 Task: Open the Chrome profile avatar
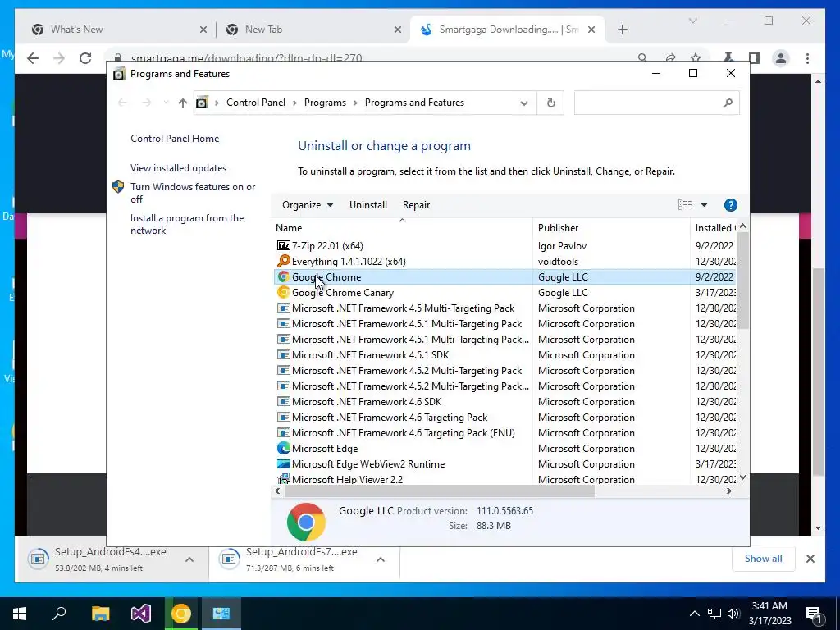[x=781, y=58]
